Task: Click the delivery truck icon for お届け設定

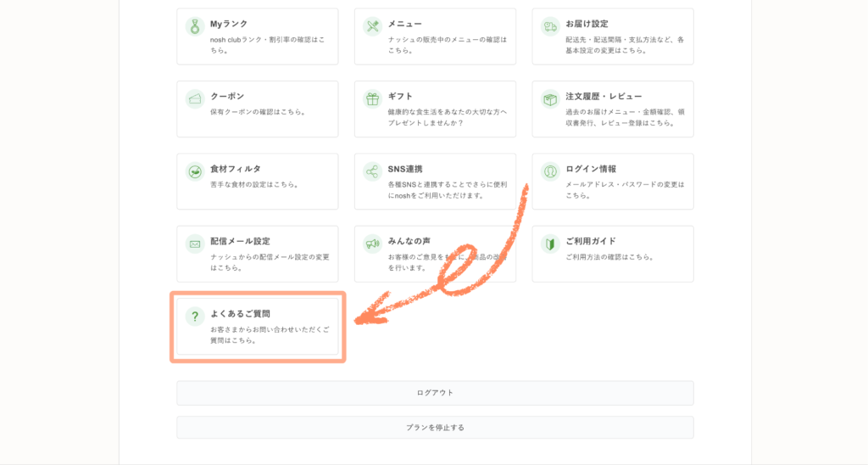Action: (550, 26)
